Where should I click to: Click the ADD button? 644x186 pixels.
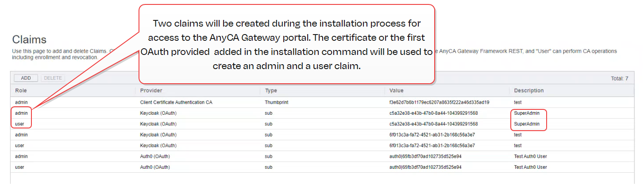(26, 78)
